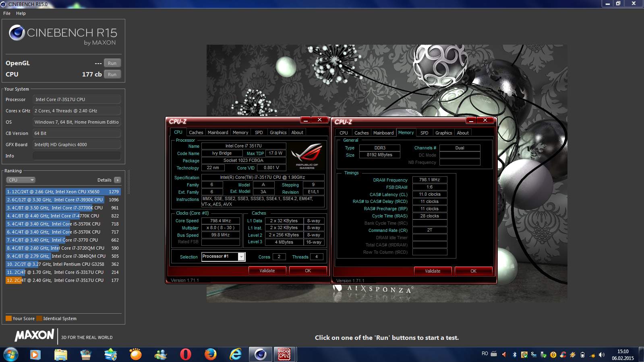This screenshot has width=644, height=362.
Task: Open on-screen keyboard tray icon
Action: click(x=494, y=354)
